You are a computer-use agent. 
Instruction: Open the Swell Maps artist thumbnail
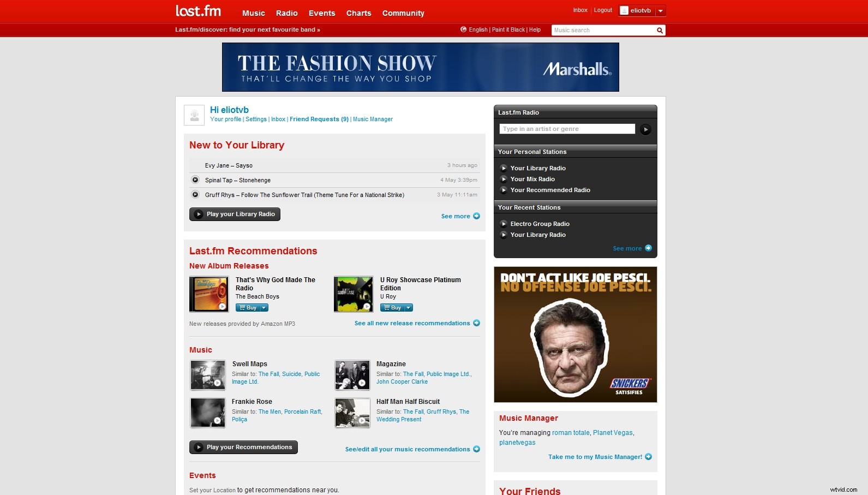pos(208,375)
